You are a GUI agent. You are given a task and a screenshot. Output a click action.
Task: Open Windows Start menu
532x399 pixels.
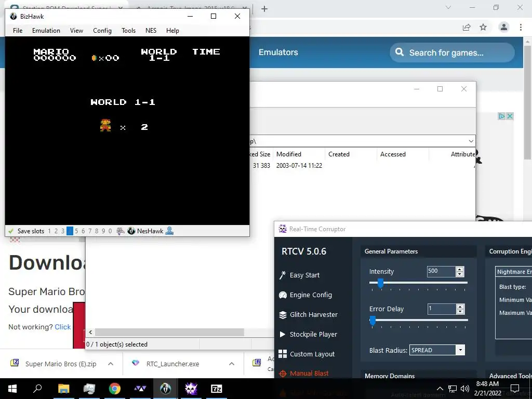coord(12,389)
